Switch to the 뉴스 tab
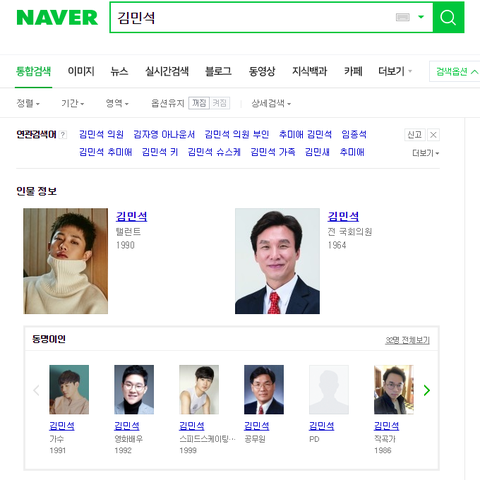The image size is (480, 480). point(119,71)
